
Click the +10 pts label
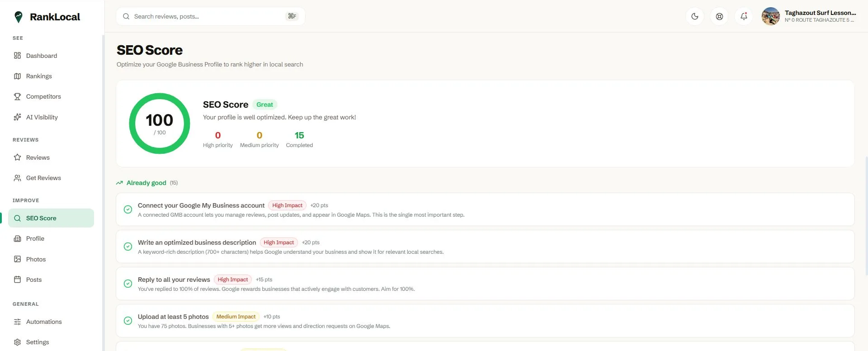tap(272, 317)
